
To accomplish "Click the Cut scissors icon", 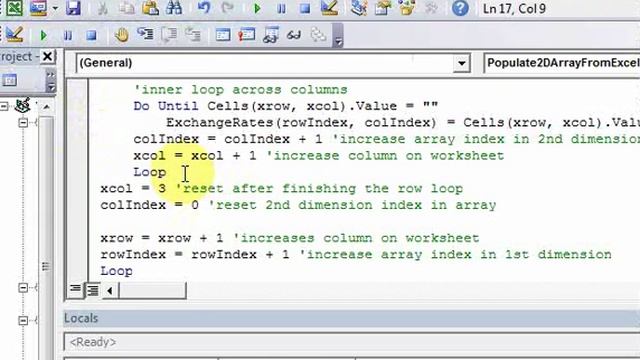I will pos(102,8).
